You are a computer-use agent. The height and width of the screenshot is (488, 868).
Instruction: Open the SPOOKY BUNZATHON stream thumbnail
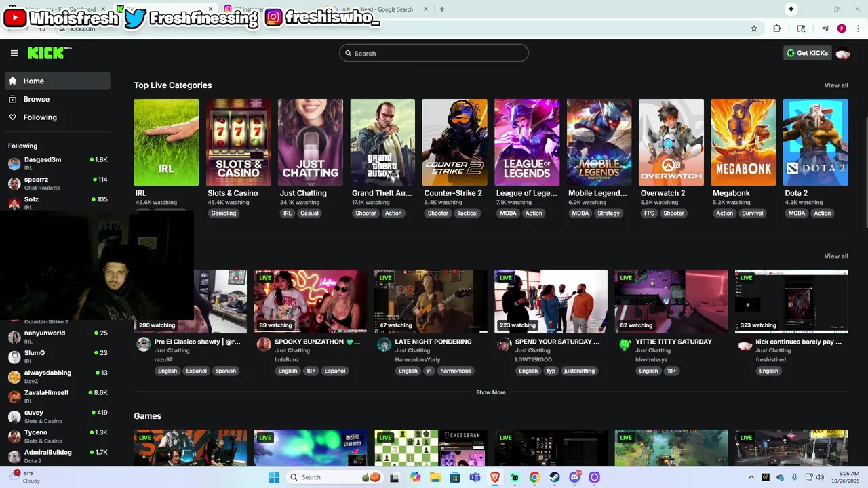(311, 302)
